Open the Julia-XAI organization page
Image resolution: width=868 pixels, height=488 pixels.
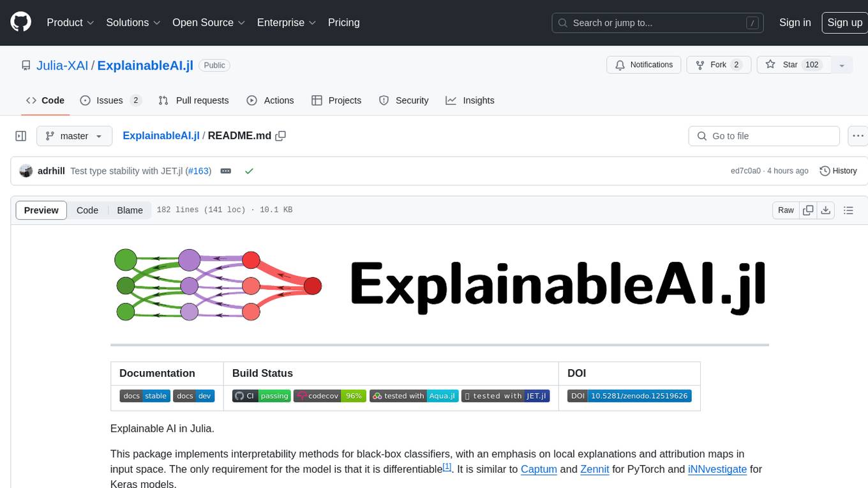pyautogui.click(x=63, y=65)
